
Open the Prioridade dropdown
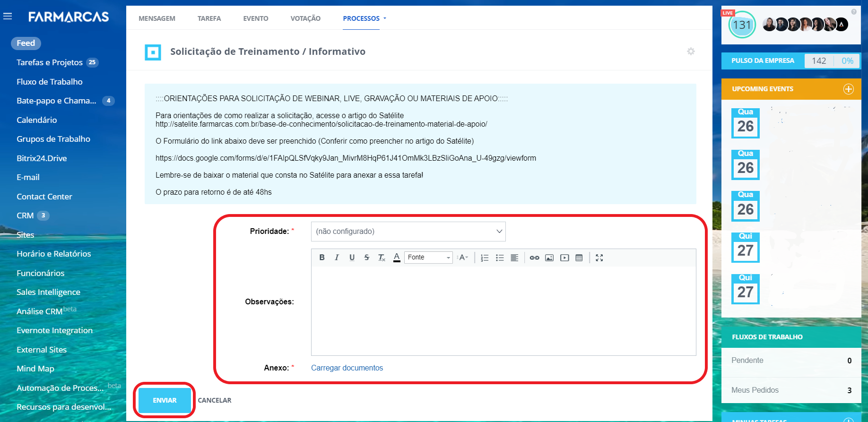408,232
